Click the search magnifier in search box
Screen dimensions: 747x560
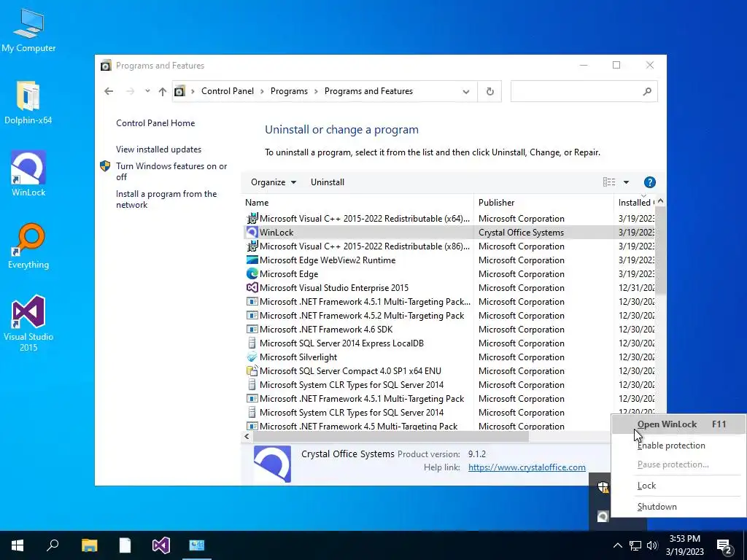(x=647, y=91)
